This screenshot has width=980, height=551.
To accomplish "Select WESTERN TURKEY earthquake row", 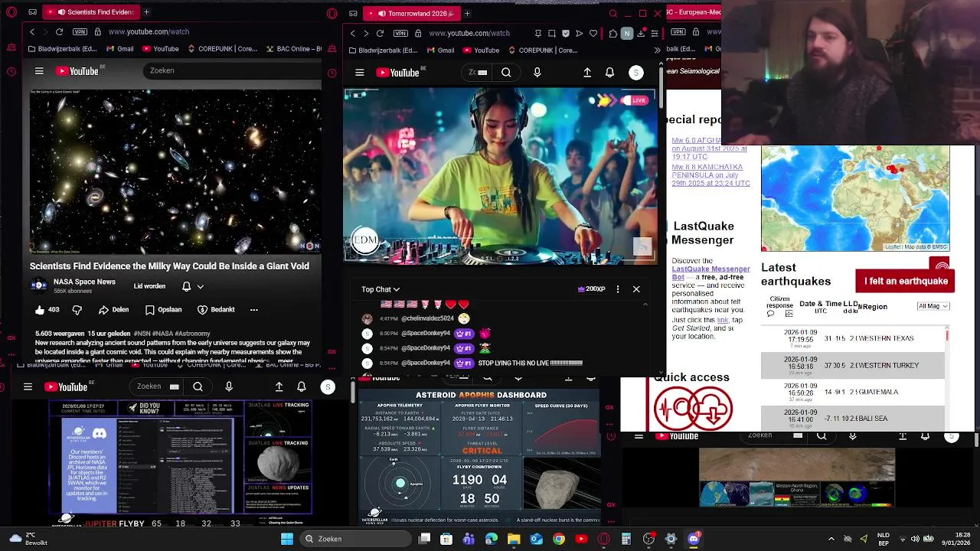I will pos(853,365).
